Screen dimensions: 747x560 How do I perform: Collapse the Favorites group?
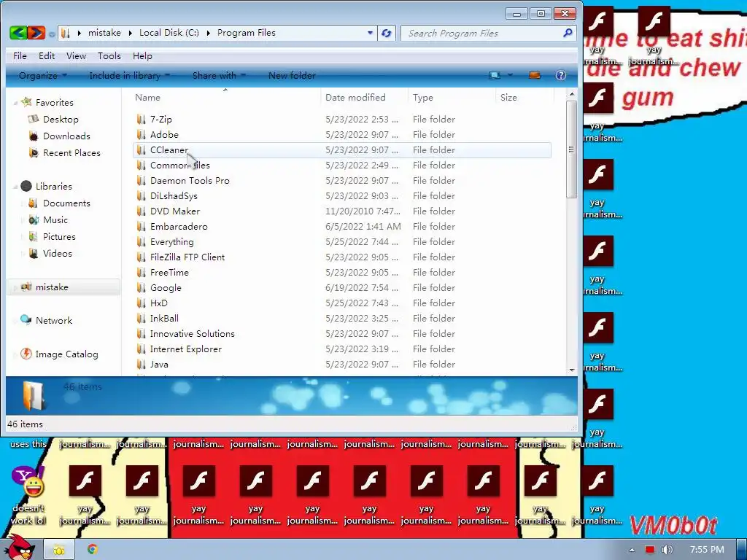(15, 103)
